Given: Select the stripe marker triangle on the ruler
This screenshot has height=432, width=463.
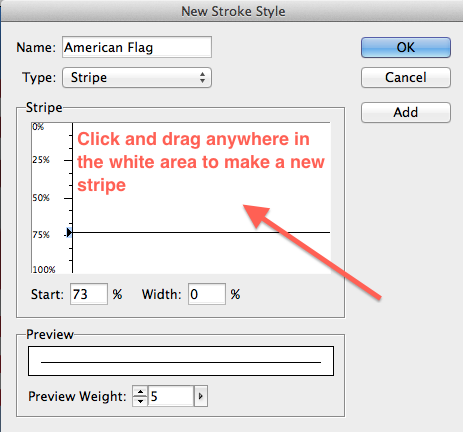Looking at the screenshot, I should tap(69, 232).
